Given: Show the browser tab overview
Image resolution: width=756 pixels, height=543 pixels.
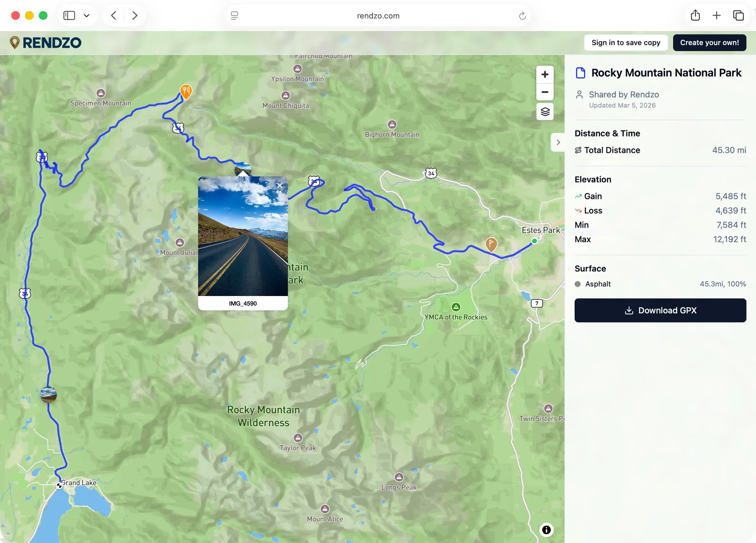Looking at the screenshot, I should [738, 15].
